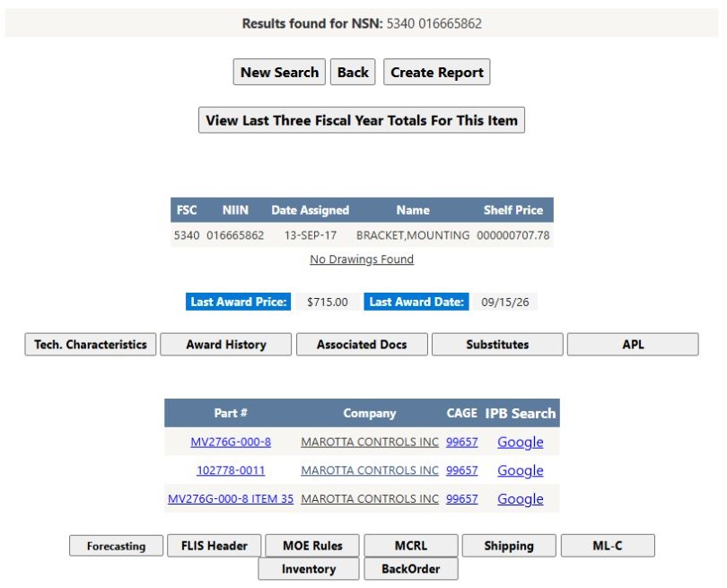Click the Date Assigned column header
The height and width of the screenshot is (588, 727).
click(311, 210)
